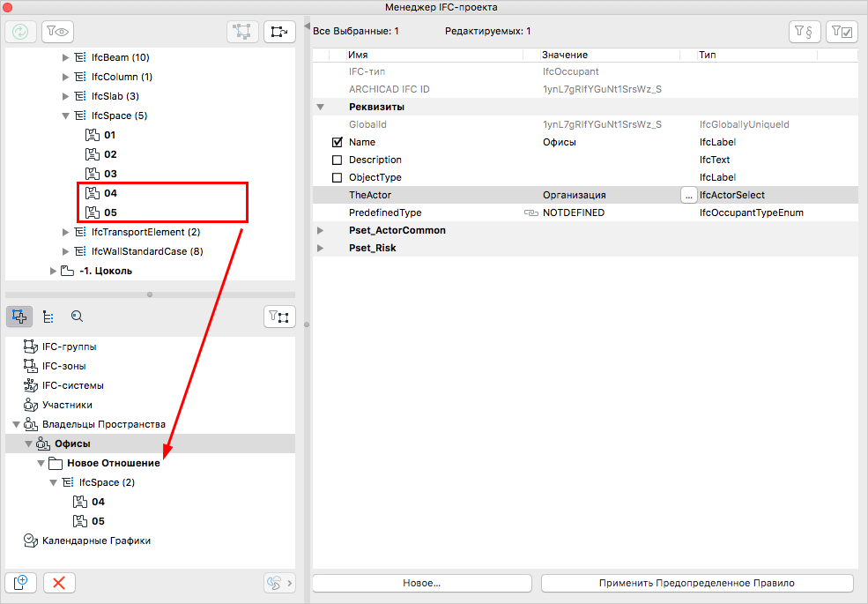Select the TheActor property row
The width and height of the screenshot is (868, 604).
click(x=586, y=195)
